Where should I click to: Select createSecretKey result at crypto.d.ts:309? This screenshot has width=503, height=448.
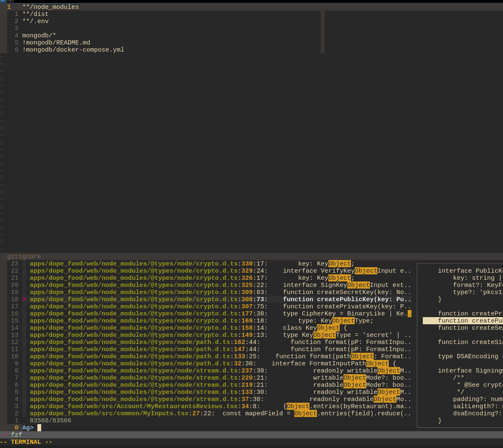tap(220, 292)
